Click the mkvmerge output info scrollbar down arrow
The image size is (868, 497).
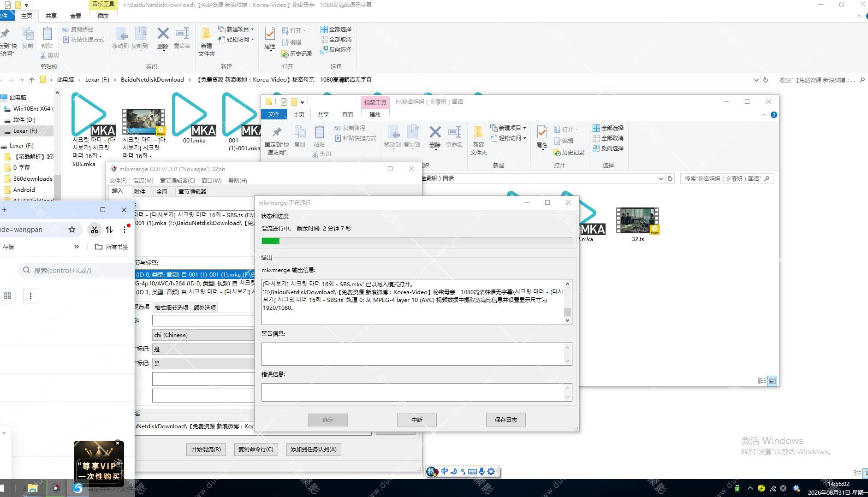coord(567,320)
